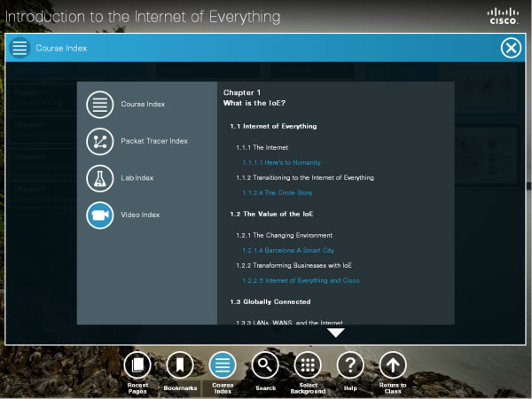Click the hamburger icon in the Course Index header
Viewport: 532px width, 399px height.
[20, 48]
